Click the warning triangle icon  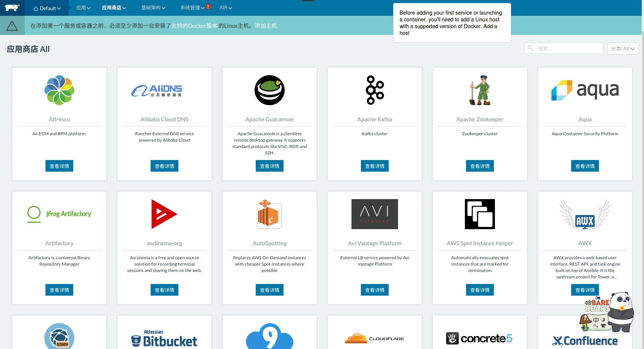click(12, 26)
